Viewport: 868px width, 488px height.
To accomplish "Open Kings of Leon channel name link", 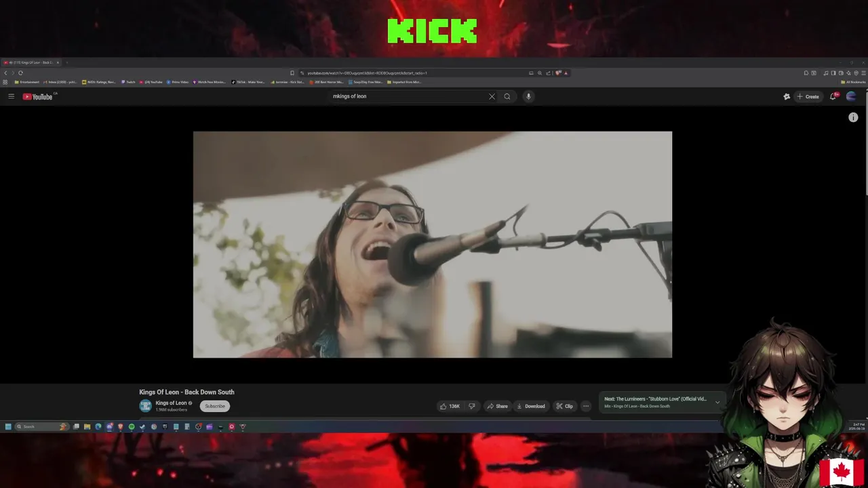I will pyautogui.click(x=171, y=403).
